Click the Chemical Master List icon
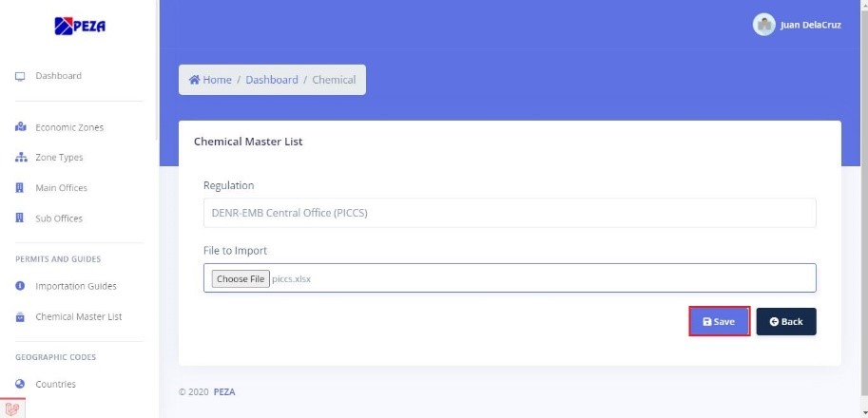868x418 pixels. pos(20,316)
